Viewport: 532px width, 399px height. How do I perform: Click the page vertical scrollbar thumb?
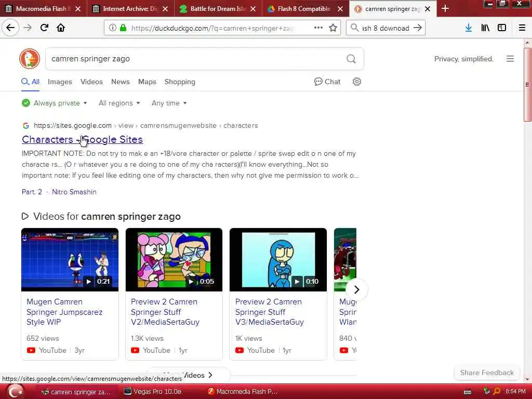(x=527, y=84)
